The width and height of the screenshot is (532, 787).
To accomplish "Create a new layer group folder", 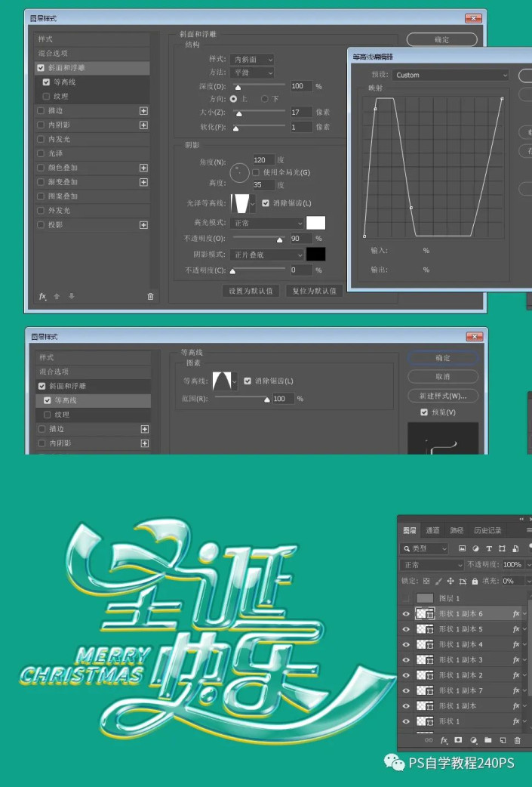I will pos(488,740).
